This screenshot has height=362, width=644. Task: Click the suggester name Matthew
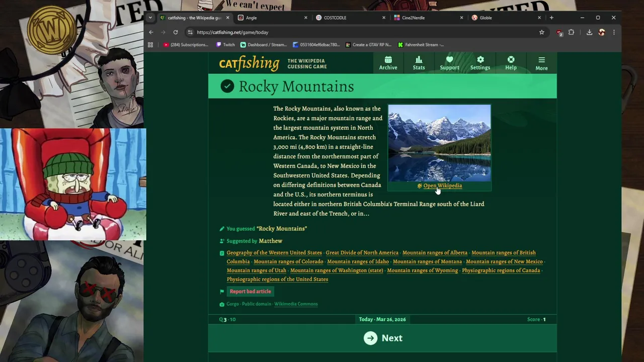tap(270, 241)
